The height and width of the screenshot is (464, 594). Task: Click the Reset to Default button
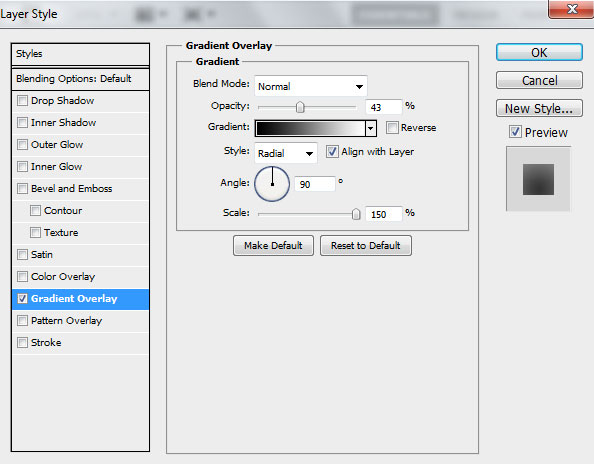coord(366,245)
